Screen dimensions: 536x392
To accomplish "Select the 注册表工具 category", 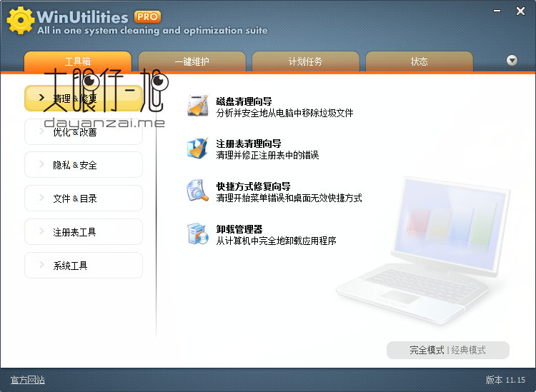I will (x=84, y=232).
